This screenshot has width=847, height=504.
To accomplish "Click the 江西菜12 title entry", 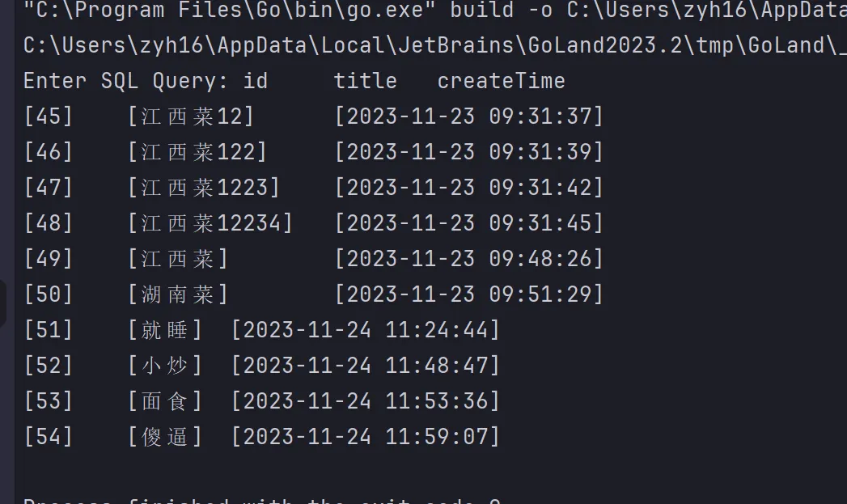I will [x=191, y=116].
